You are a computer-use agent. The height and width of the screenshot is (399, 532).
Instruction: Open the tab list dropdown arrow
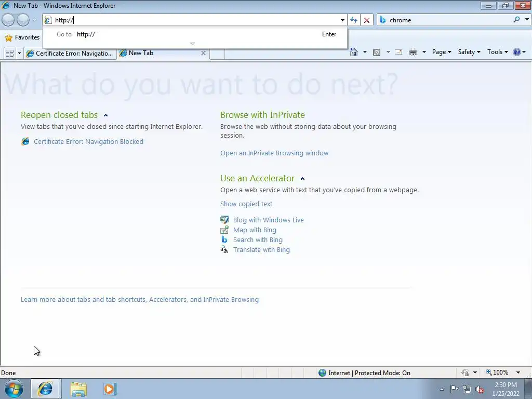(x=19, y=54)
